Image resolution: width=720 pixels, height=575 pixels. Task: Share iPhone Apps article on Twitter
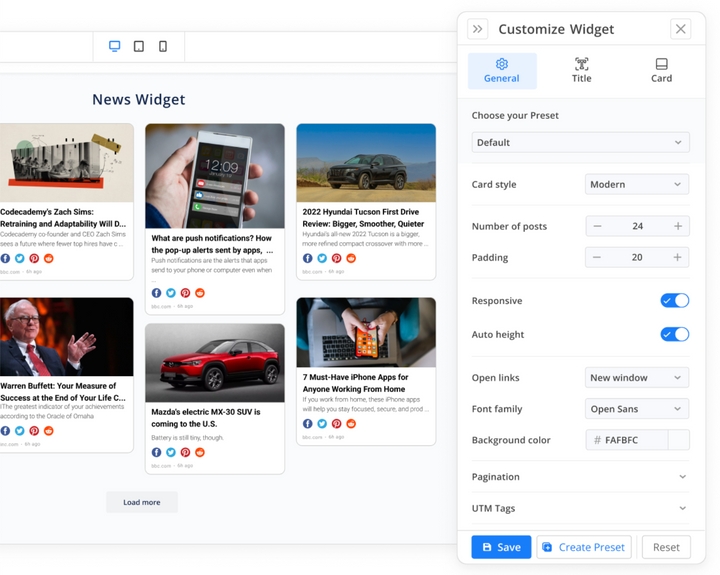coord(322,423)
